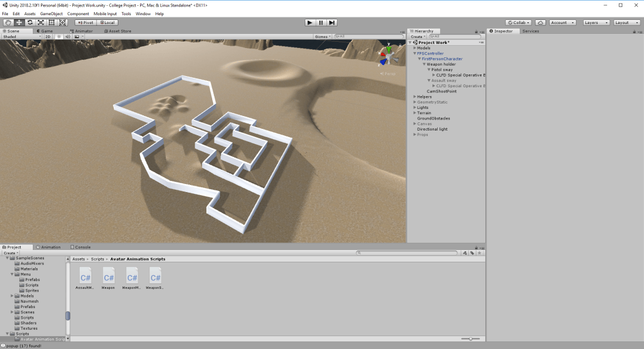The width and height of the screenshot is (644, 349).
Task: Open the Gizmos dropdown
Action: point(322,36)
